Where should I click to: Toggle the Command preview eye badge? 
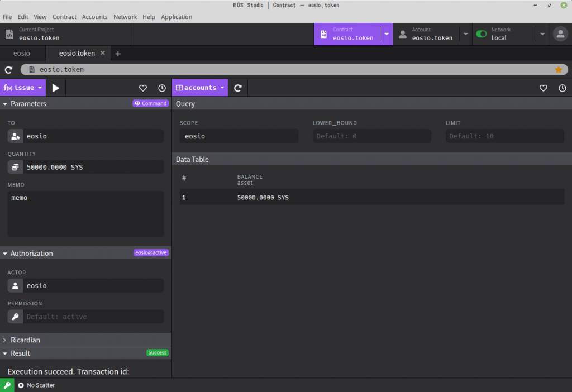click(x=150, y=103)
